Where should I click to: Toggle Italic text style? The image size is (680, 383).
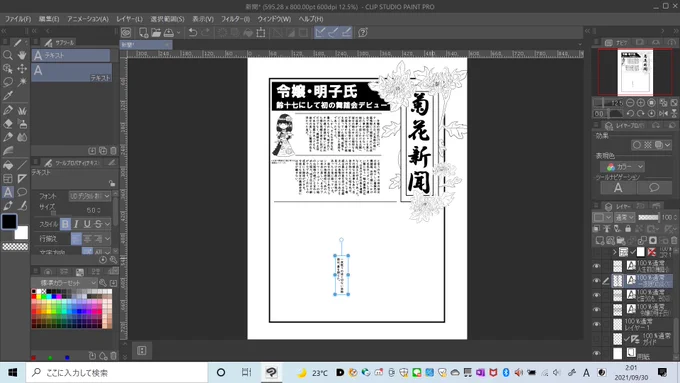click(x=76, y=224)
